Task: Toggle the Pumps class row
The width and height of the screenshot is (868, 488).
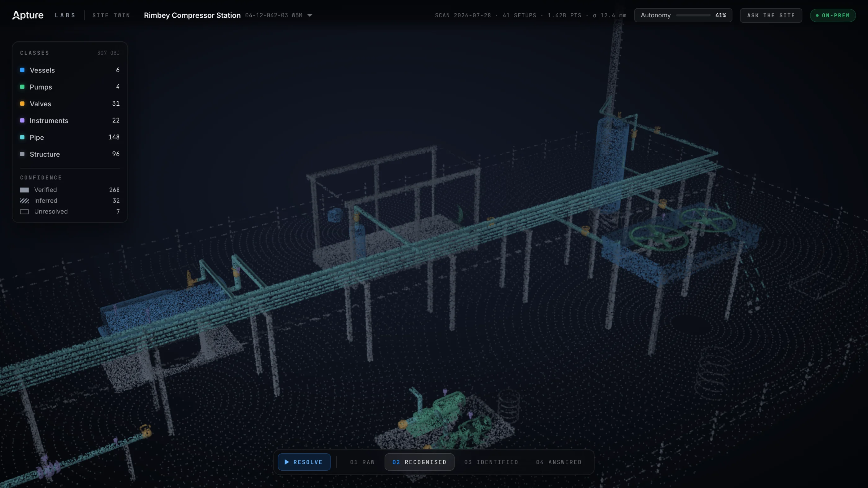Action: 70,87
